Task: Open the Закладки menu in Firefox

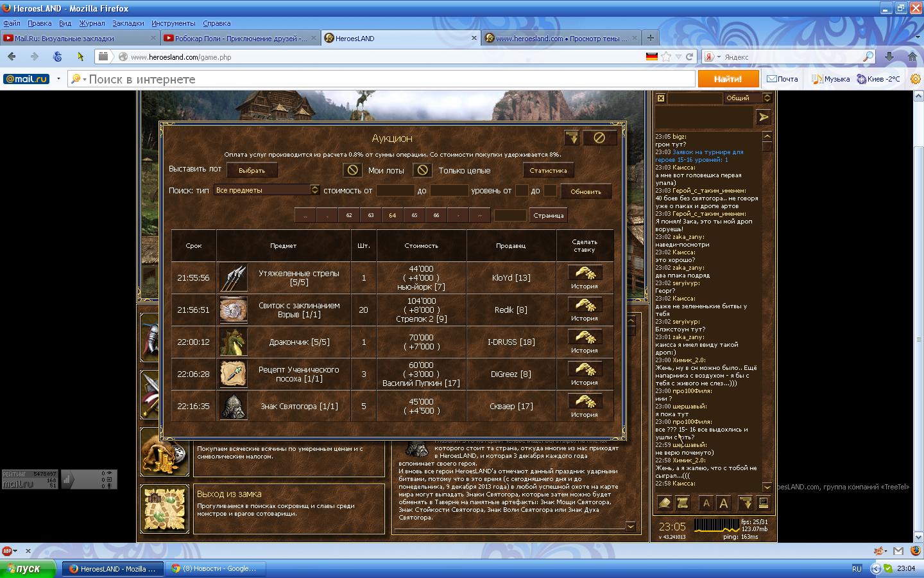Action: tap(128, 23)
